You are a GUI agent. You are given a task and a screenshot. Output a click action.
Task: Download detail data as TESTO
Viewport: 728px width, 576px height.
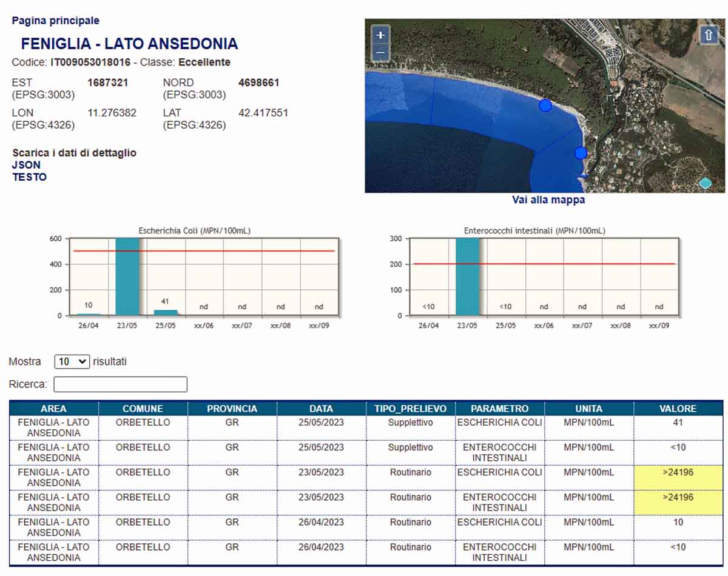[29, 177]
